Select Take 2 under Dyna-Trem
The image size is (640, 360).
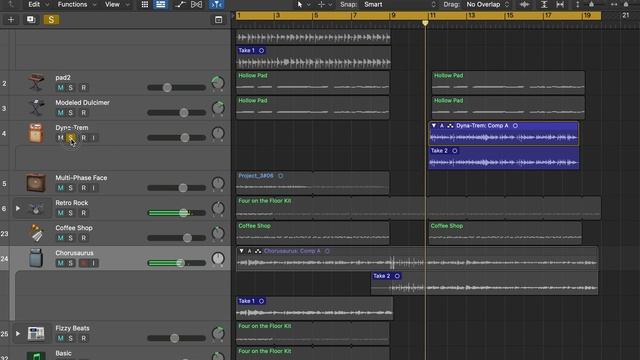pos(504,158)
